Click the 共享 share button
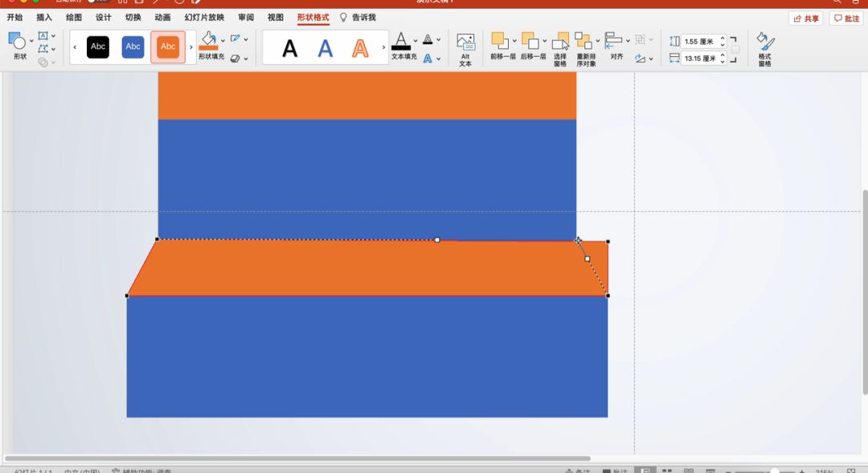This screenshot has height=473, width=868. click(x=806, y=18)
